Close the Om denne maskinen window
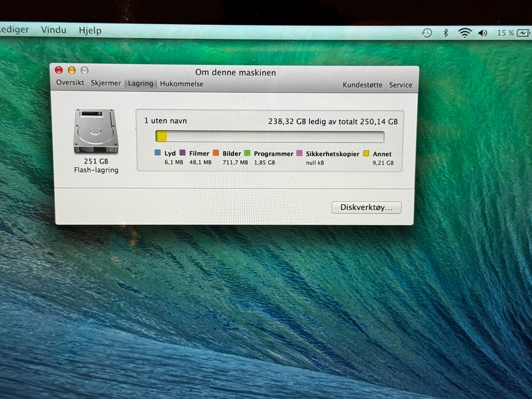532x399 pixels. (59, 70)
